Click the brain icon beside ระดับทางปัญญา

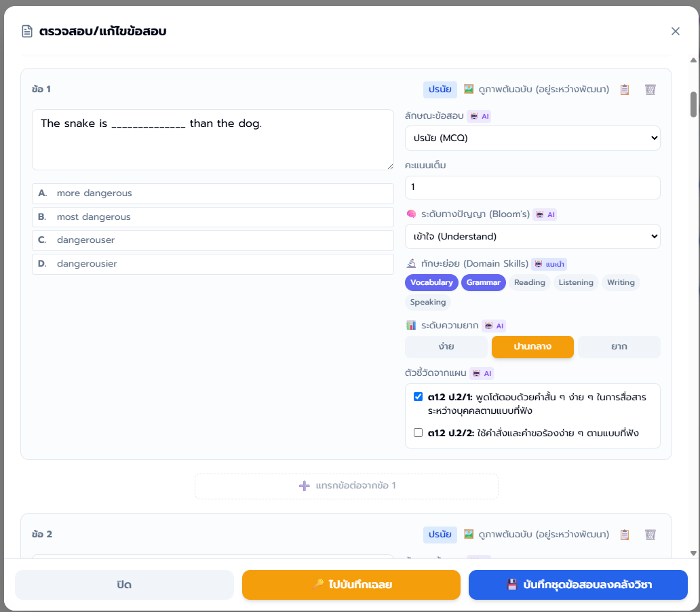pyautogui.click(x=411, y=214)
